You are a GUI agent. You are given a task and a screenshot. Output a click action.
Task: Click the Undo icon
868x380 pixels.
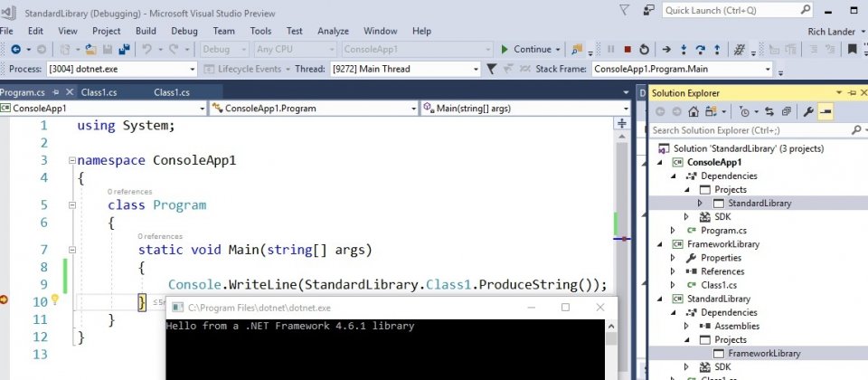146,49
